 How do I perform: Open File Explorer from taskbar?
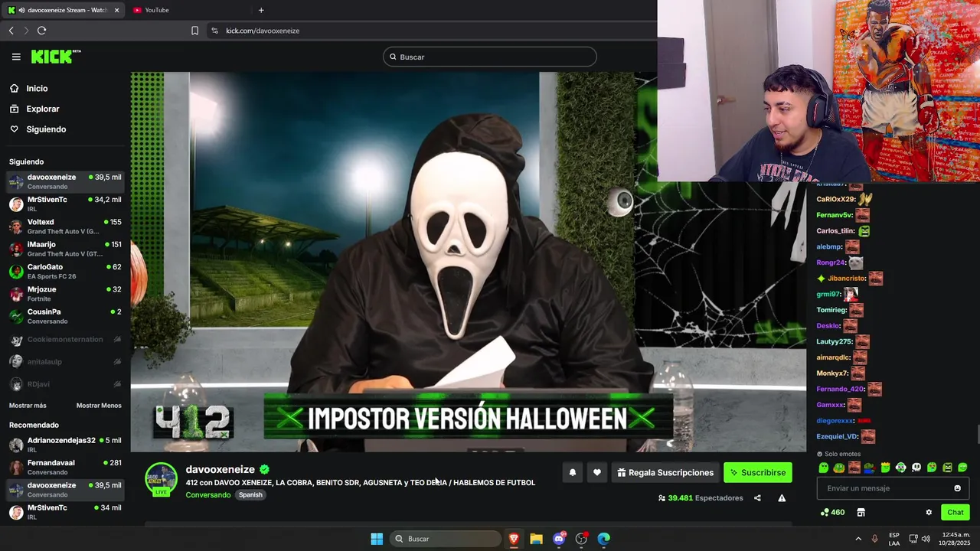(x=536, y=539)
